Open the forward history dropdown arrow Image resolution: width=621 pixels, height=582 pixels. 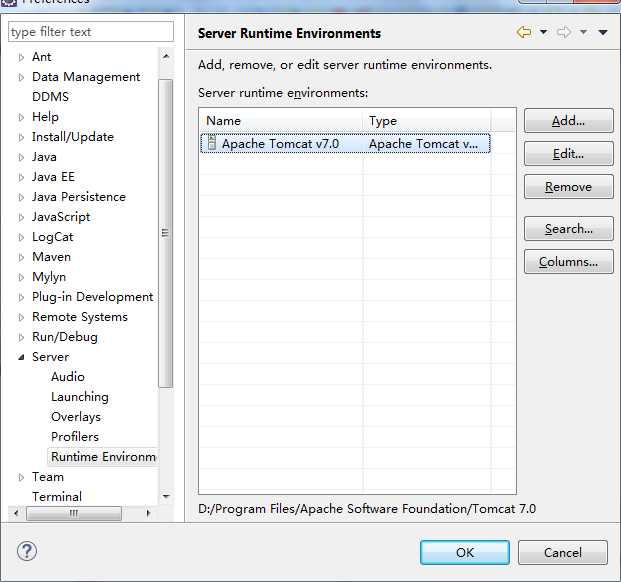[x=583, y=32]
